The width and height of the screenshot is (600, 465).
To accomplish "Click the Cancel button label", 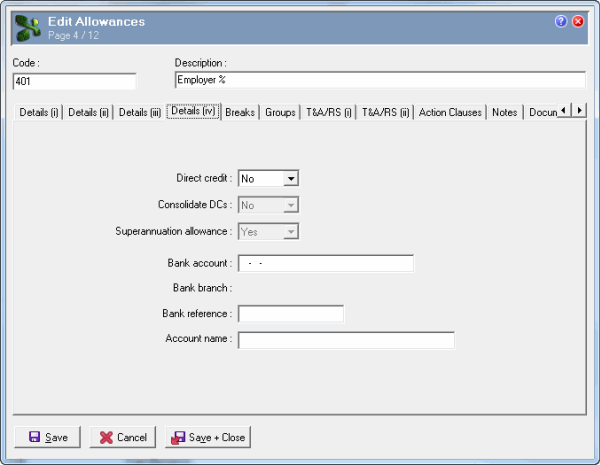I will pyautogui.click(x=132, y=437).
